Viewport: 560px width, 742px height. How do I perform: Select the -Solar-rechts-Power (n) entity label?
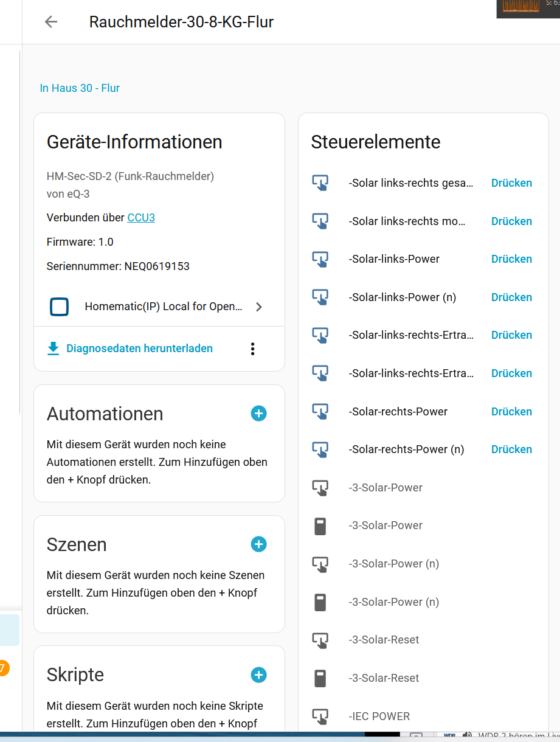pyautogui.click(x=406, y=449)
